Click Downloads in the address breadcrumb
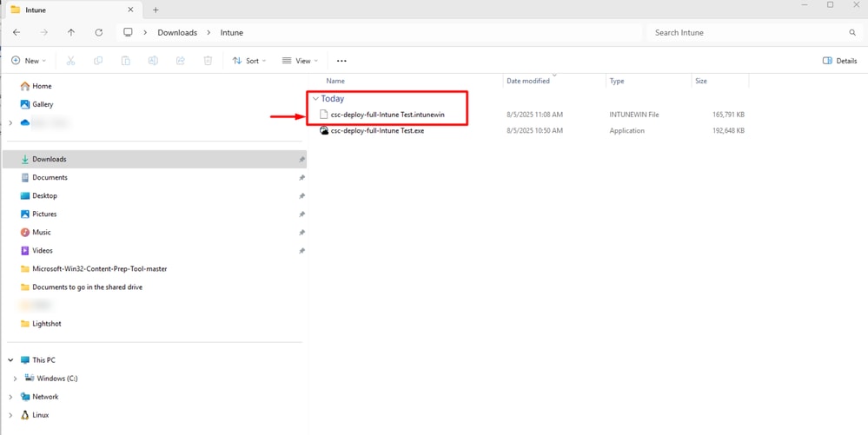This screenshot has width=868, height=435. coord(177,33)
